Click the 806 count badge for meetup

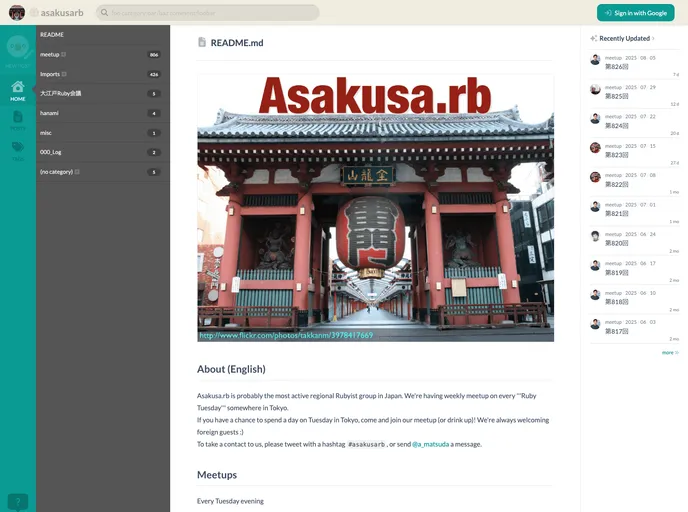click(x=154, y=55)
